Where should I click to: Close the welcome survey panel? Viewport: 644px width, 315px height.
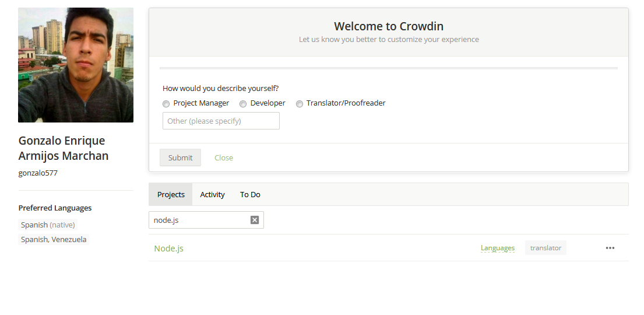[223, 157]
